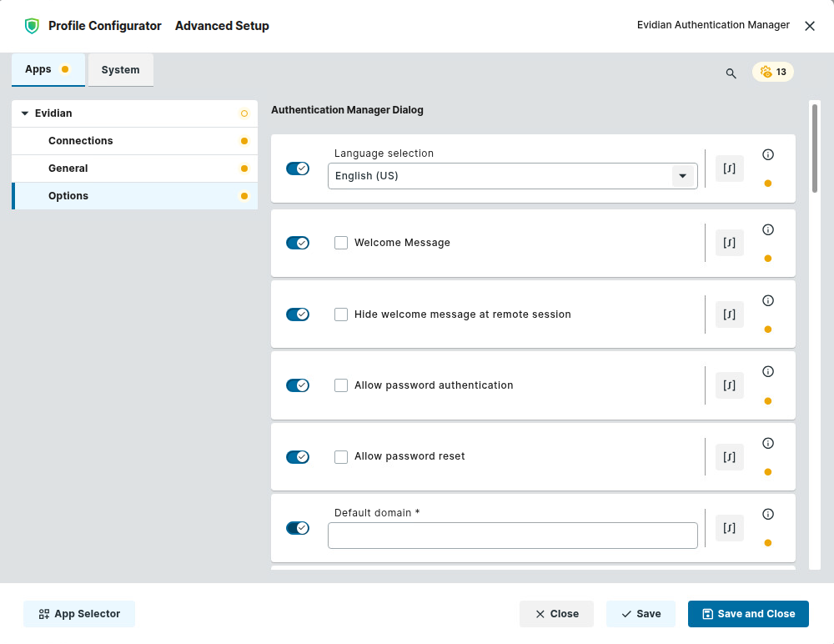Open the search magnifier icon
The width and height of the screenshot is (834, 644).
pos(731,73)
